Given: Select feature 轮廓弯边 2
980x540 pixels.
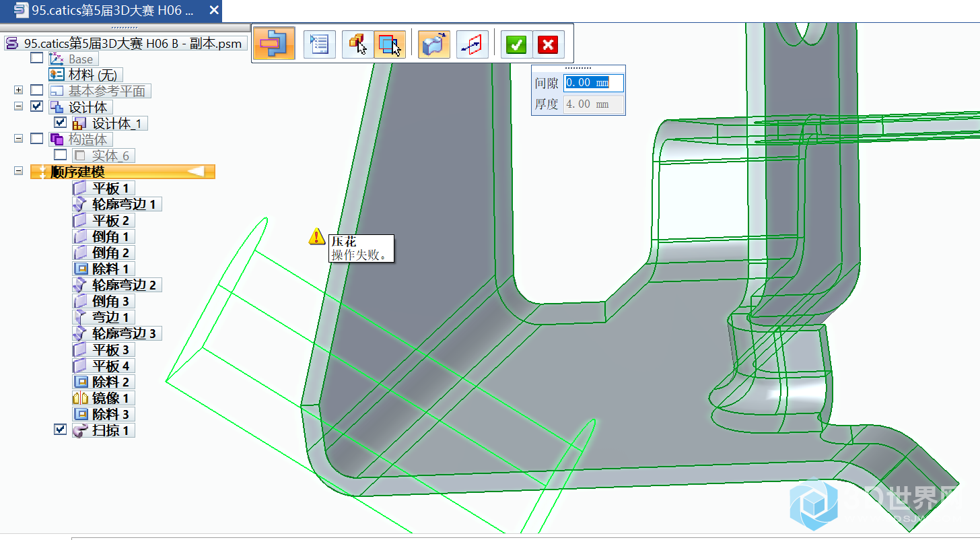Looking at the screenshot, I should coord(117,285).
